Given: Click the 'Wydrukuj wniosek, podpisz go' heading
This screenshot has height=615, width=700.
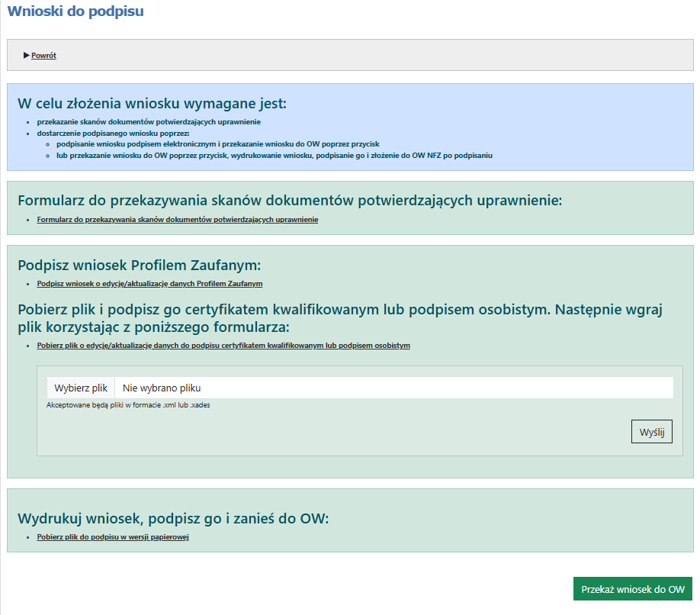Looking at the screenshot, I should click(172, 519).
